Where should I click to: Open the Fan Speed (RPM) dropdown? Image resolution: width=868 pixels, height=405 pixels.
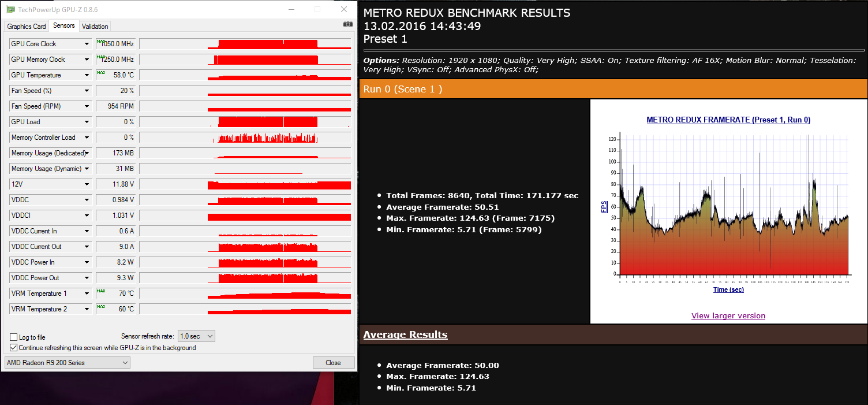(x=87, y=106)
